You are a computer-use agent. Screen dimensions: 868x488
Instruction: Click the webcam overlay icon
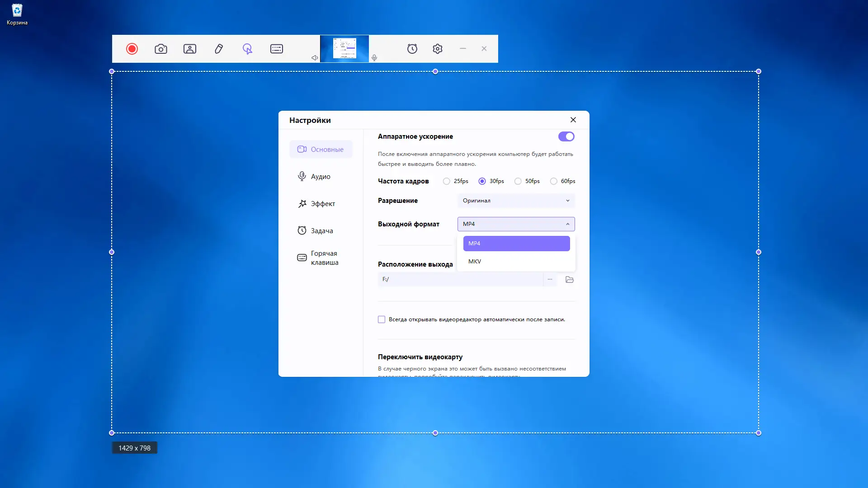[x=190, y=49]
